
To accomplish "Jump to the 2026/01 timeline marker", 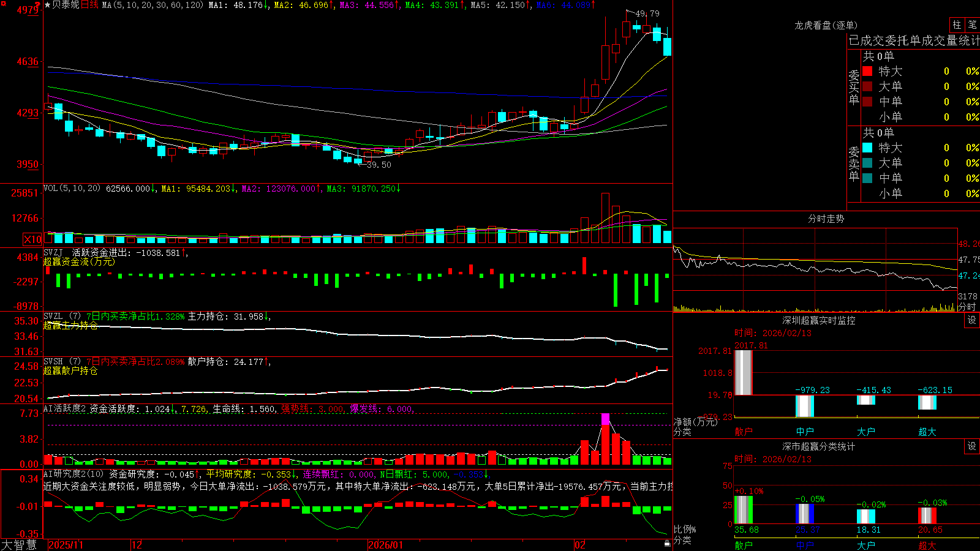I will coord(386,545).
